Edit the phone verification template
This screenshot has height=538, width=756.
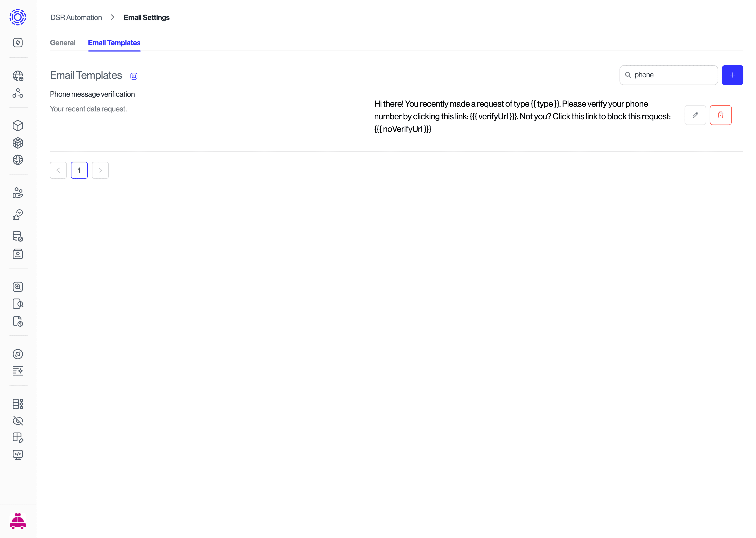[695, 115]
